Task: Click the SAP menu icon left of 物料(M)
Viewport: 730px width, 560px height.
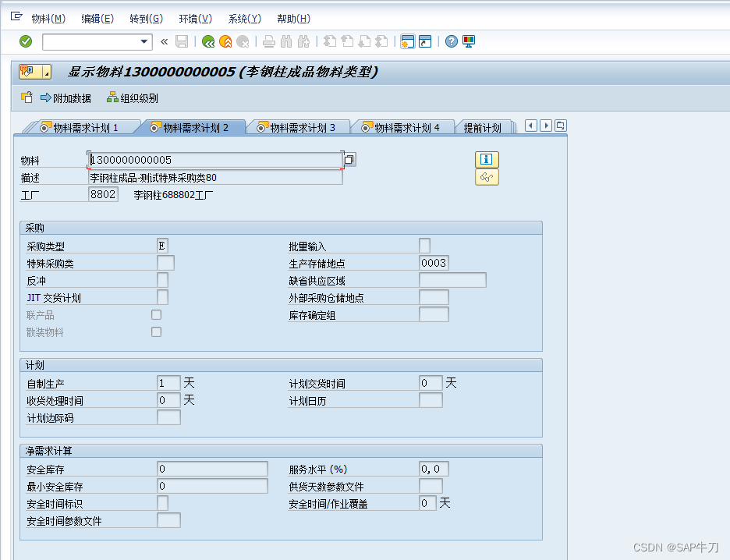Action: pos(16,16)
